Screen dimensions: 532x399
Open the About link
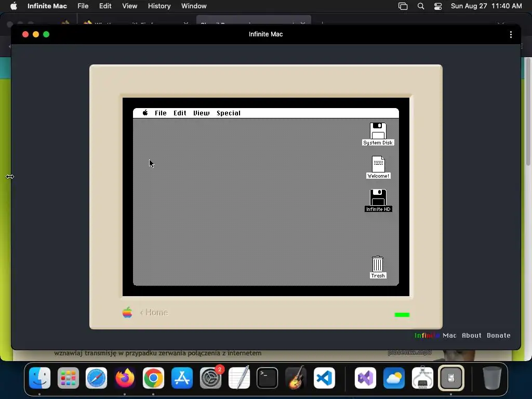pos(472,335)
